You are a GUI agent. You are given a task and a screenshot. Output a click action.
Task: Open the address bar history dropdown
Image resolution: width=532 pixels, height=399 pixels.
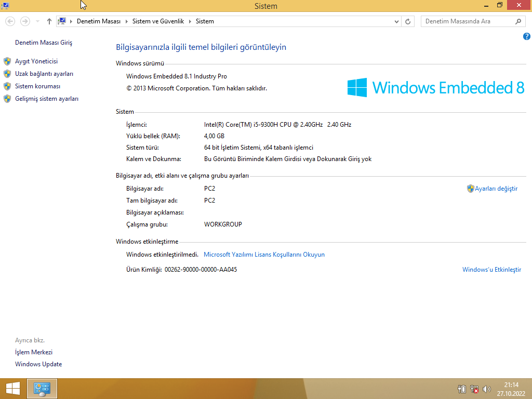click(396, 22)
